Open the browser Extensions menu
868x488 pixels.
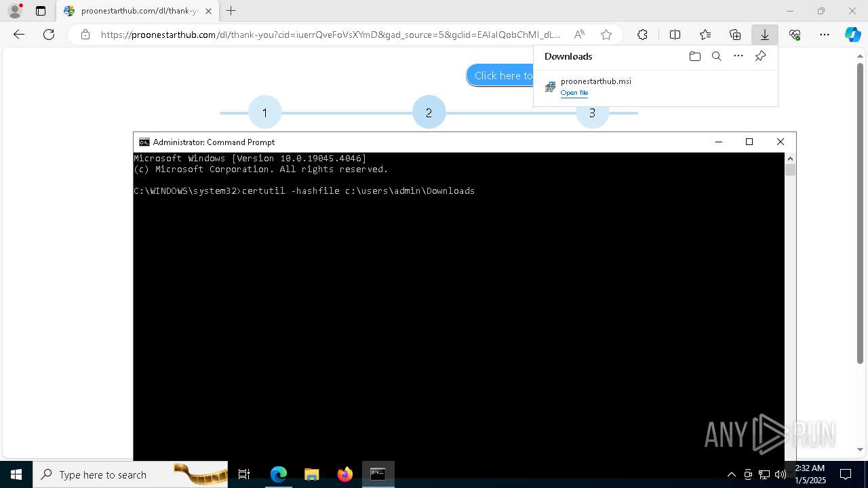click(x=642, y=35)
